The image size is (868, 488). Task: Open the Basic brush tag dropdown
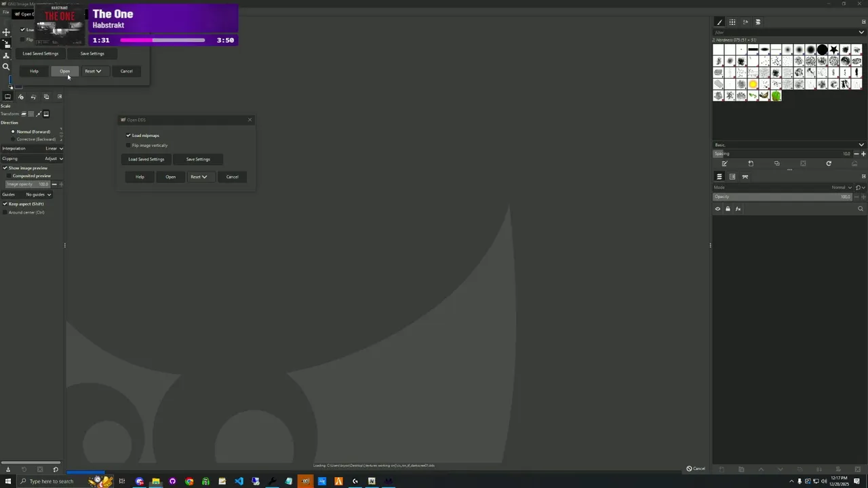[861, 144]
